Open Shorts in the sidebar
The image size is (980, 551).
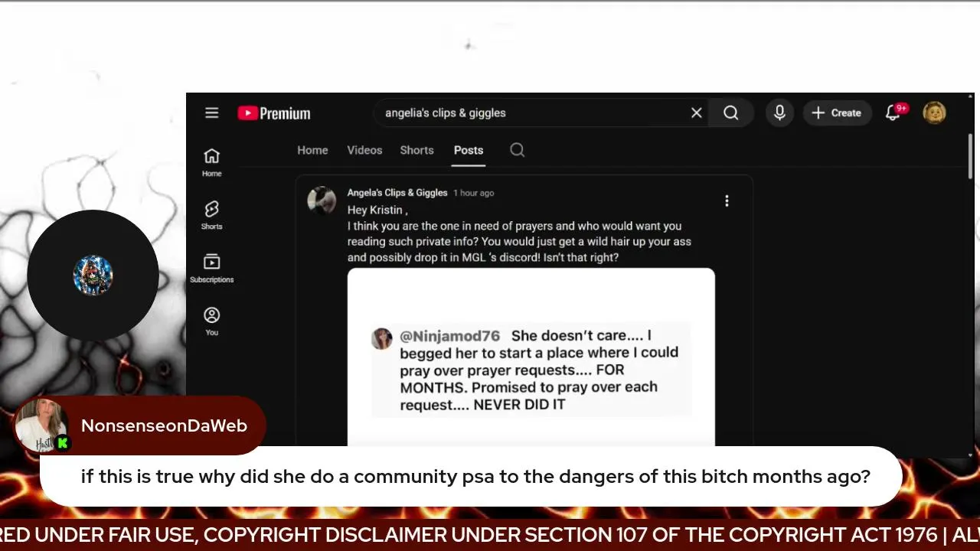click(212, 215)
